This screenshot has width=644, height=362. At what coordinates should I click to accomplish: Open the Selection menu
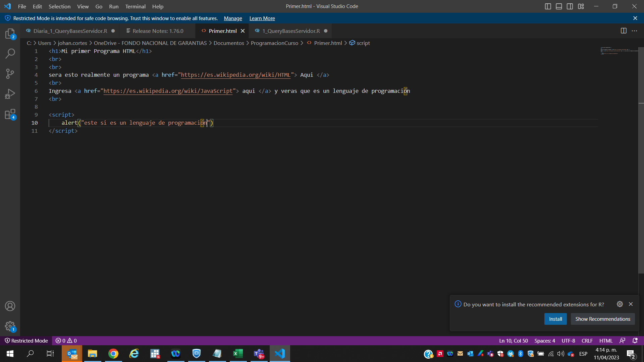click(59, 6)
